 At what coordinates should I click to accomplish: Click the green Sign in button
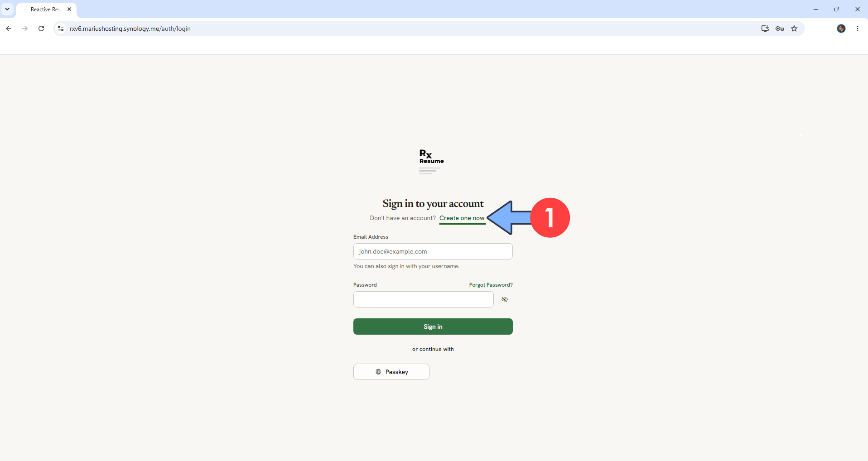[x=433, y=327]
